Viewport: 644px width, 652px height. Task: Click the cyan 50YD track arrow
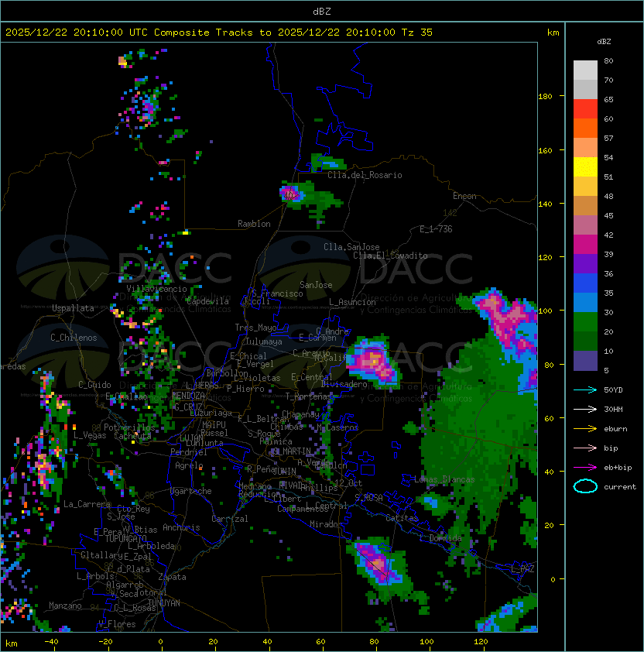(x=585, y=389)
